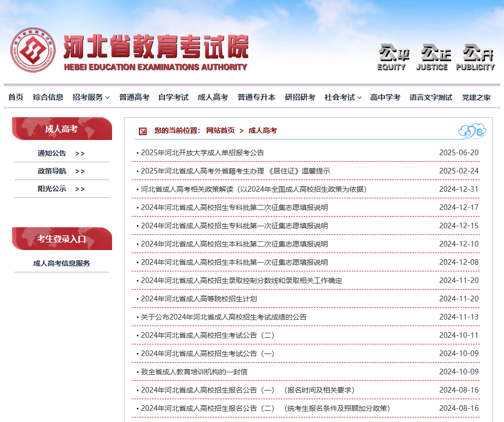Open the 2025年河北开放大学成人单招报考公告 article
The width and height of the screenshot is (504, 422).
coord(202,153)
